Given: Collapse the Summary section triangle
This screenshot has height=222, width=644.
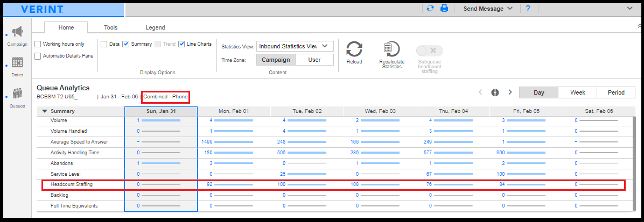Looking at the screenshot, I should [x=45, y=111].
